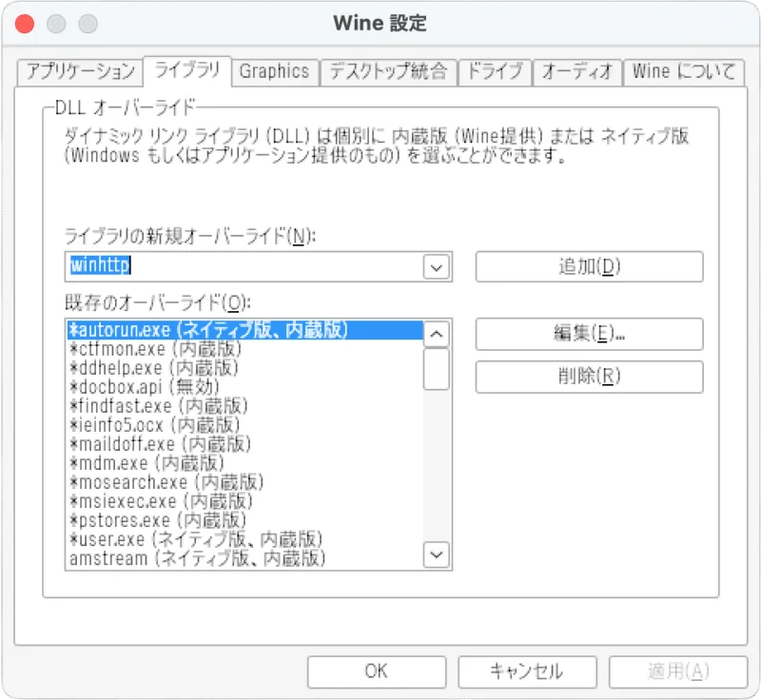Click the override list scroll-down arrow
Image resolution: width=761 pixels, height=700 pixels.
(436, 554)
